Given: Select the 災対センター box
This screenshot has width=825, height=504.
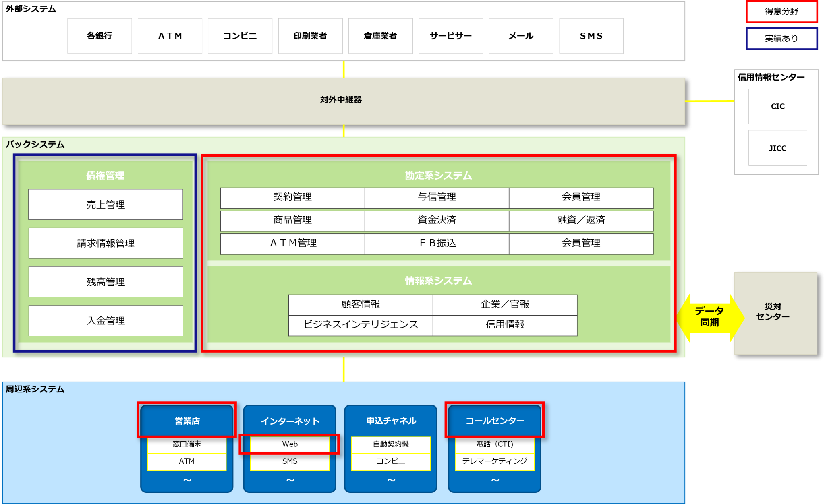Looking at the screenshot, I should [x=775, y=312].
